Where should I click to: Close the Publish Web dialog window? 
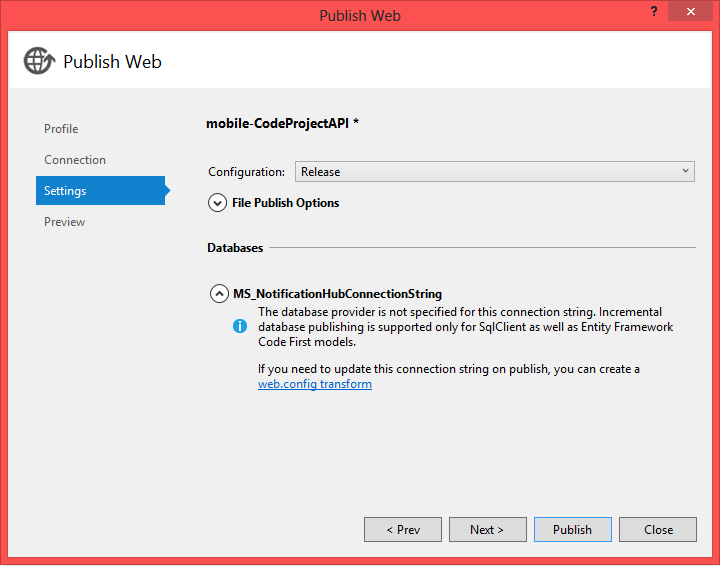coord(690,11)
